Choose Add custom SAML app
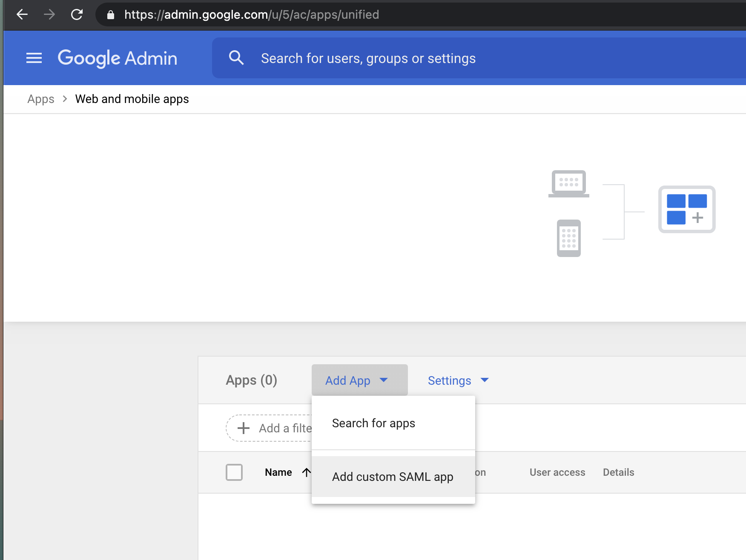The width and height of the screenshot is (746, 560). (x=393, y=477)
